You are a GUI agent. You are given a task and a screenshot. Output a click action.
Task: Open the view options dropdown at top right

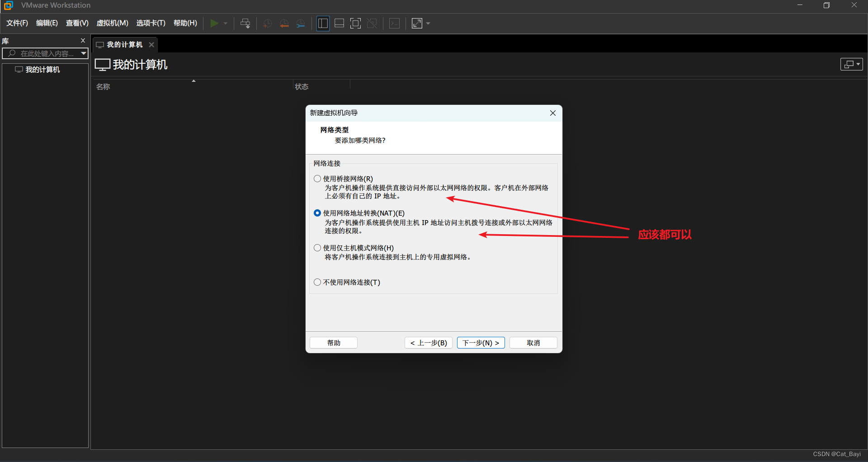pyautogui.click(x=852, y=64)
